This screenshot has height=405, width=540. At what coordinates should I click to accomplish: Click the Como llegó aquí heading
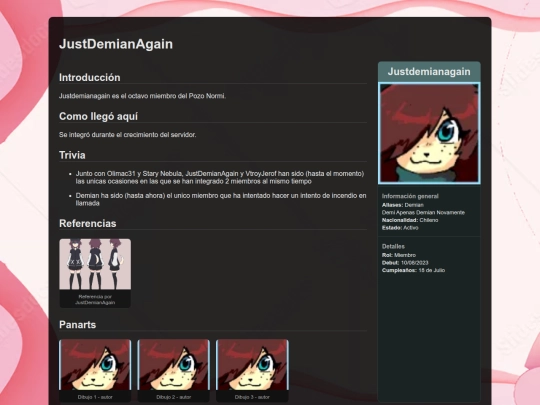tap(98, 116)
